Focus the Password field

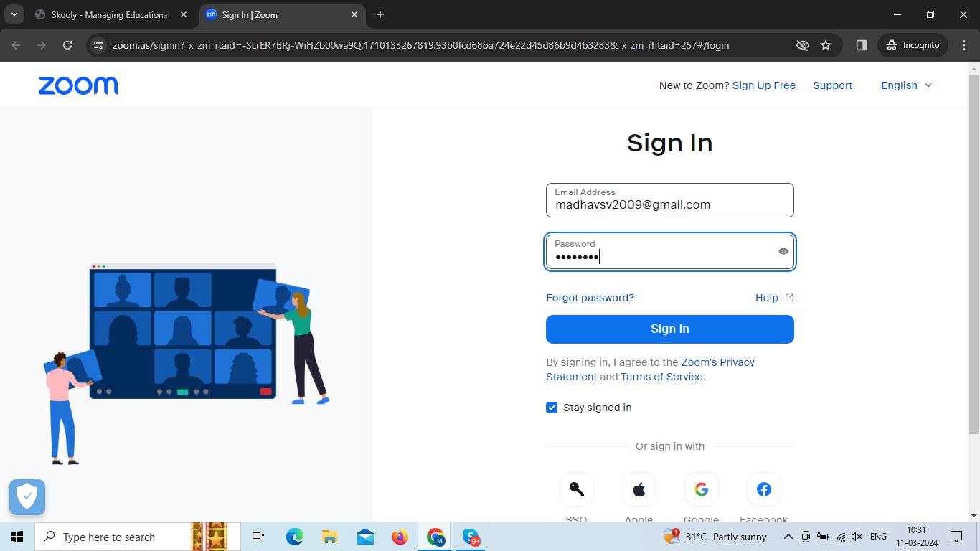[x=670, y=252]
